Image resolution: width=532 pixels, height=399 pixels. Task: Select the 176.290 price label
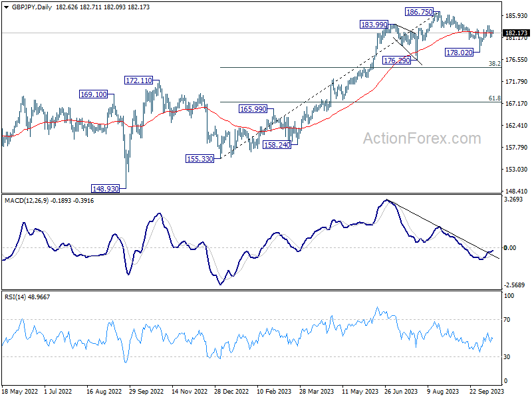(397, 61)
